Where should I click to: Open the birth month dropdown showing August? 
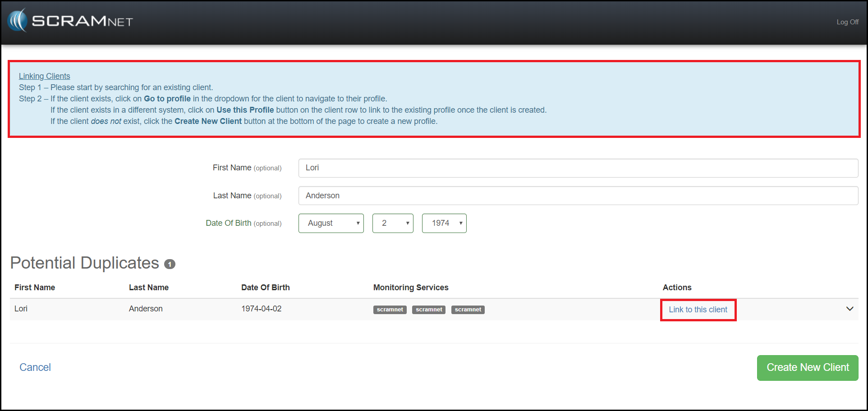click(x=331, y=224)
